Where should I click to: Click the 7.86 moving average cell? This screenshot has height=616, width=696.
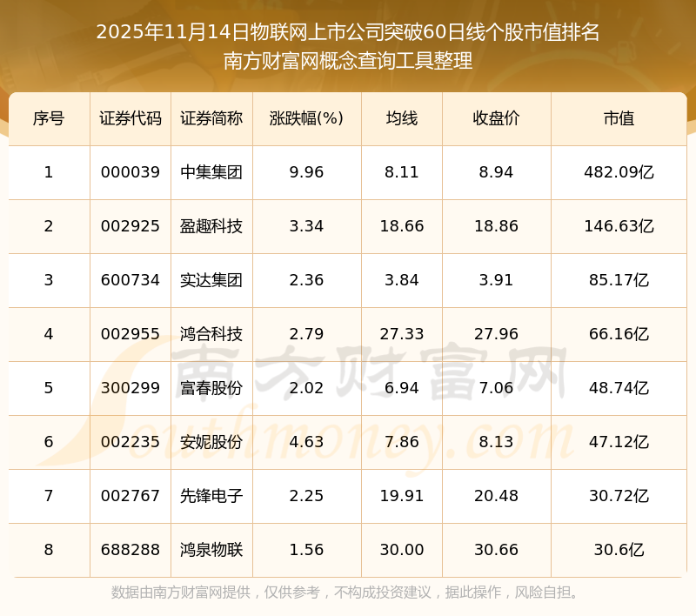point(402,442)
